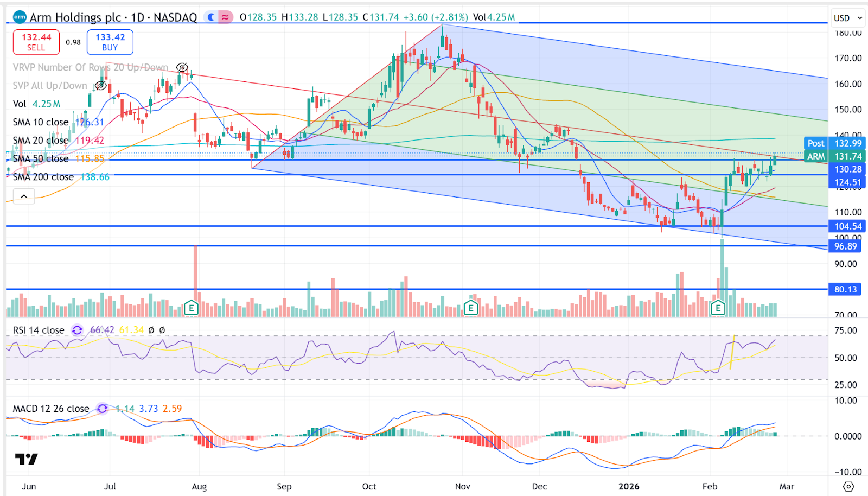Click the +3.60 (+2.81%) change value
This screenshot has width=868, height=496.
pos(436,17)
